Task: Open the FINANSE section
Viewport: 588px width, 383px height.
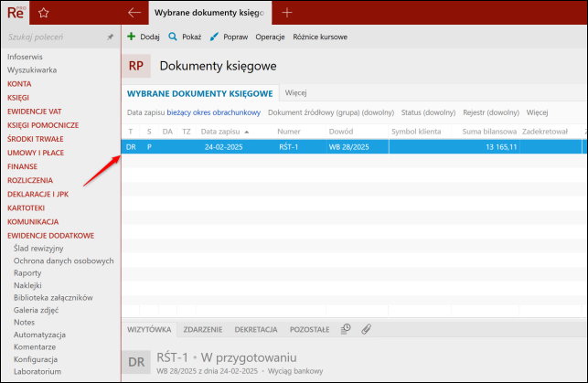Action: coord(22,166)
